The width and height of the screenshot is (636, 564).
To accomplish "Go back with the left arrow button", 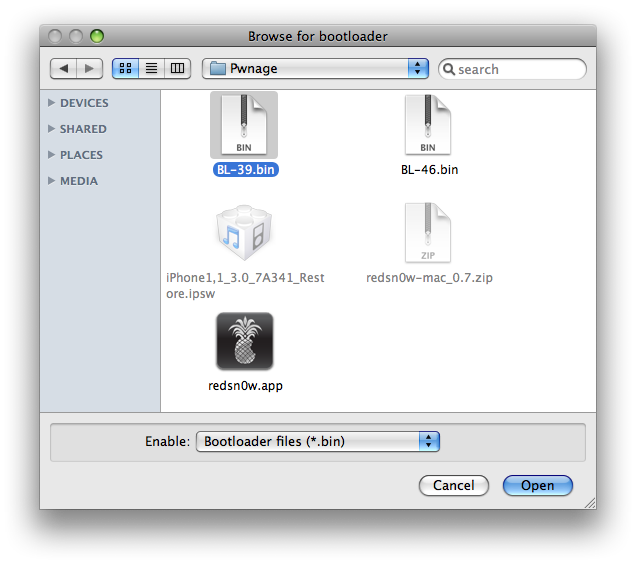I will (64, 68).
